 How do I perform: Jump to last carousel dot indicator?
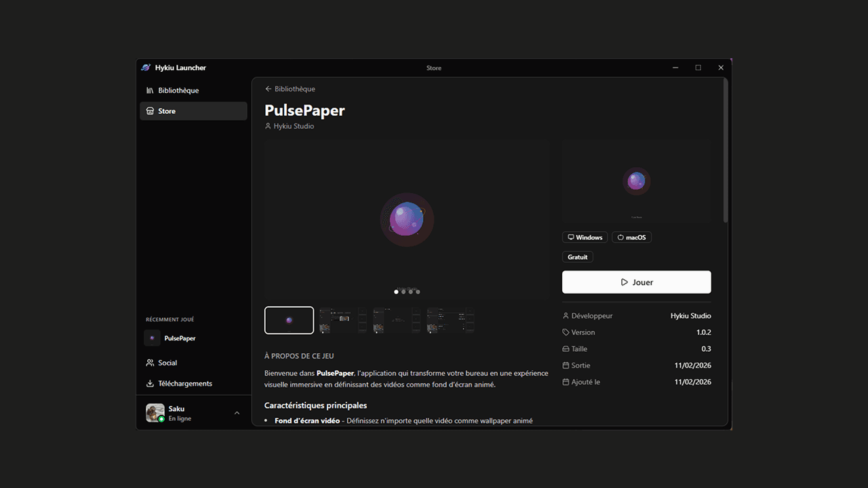coord(418,291)
